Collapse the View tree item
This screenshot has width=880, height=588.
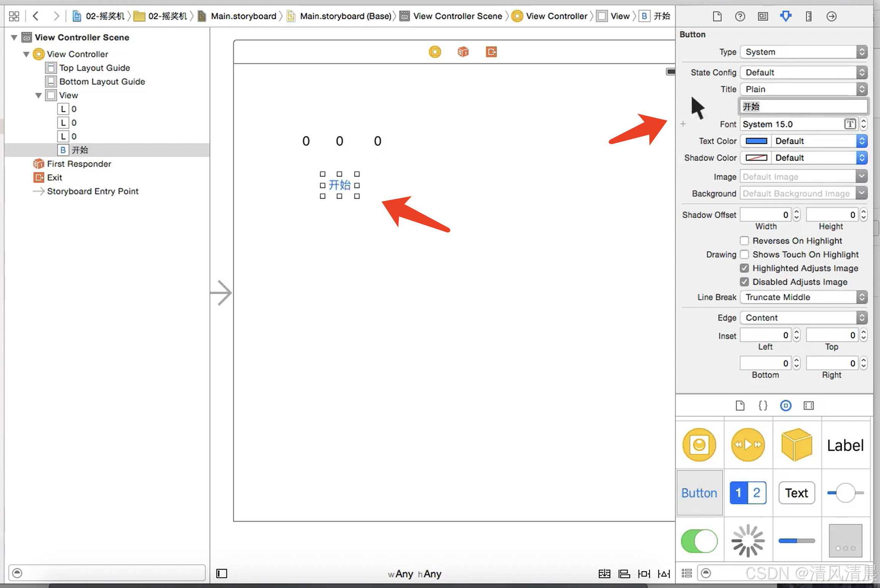coord(38,95)
